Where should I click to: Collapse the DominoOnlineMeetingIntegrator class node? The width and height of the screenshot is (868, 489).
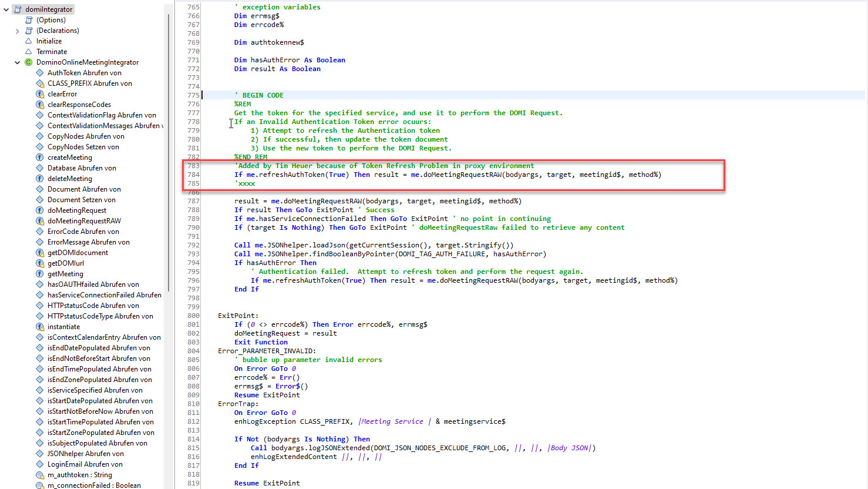coord(16,62)
